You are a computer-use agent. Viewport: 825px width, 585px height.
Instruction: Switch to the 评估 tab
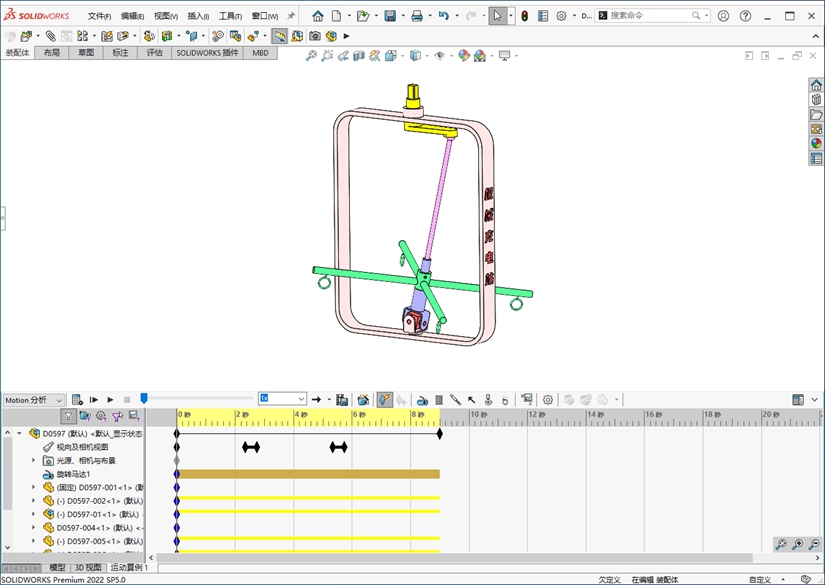click(x=154, y=53)
